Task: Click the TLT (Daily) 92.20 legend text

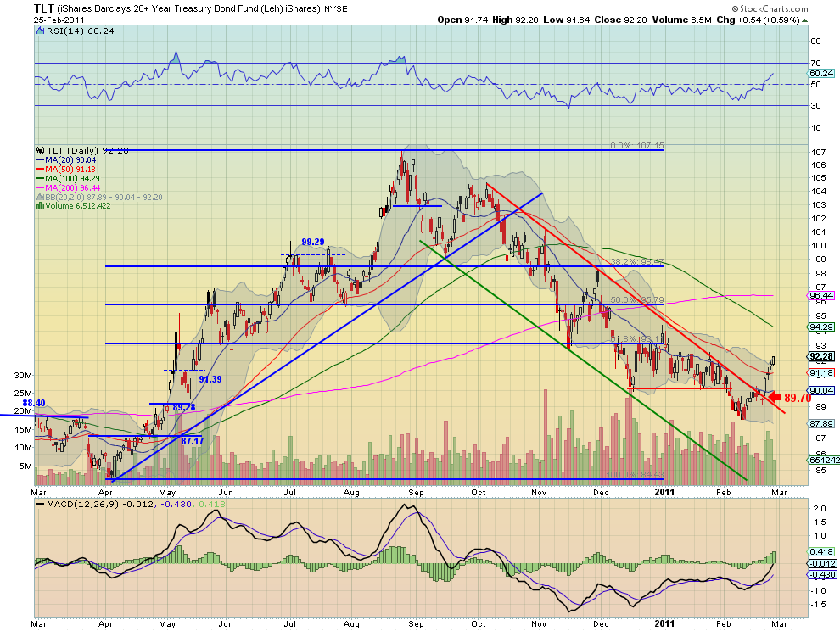Action: click(87, 150)
